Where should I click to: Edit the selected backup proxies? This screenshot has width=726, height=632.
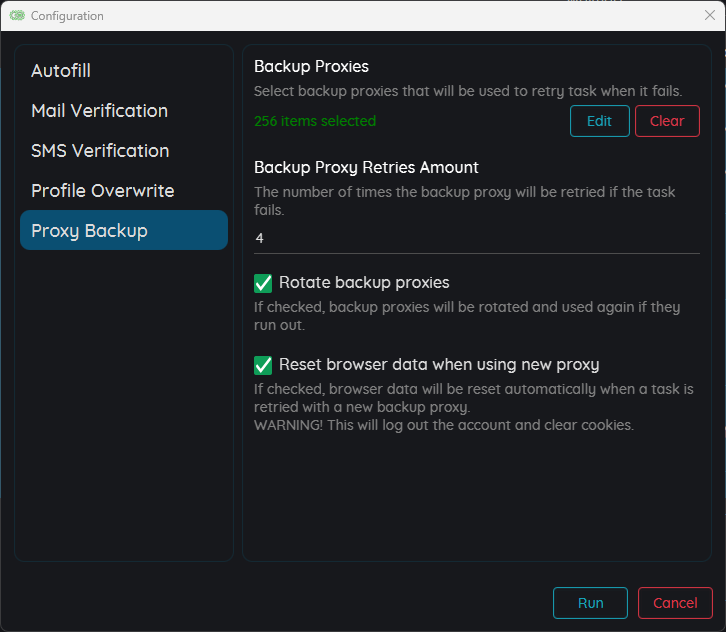[600, 121]
